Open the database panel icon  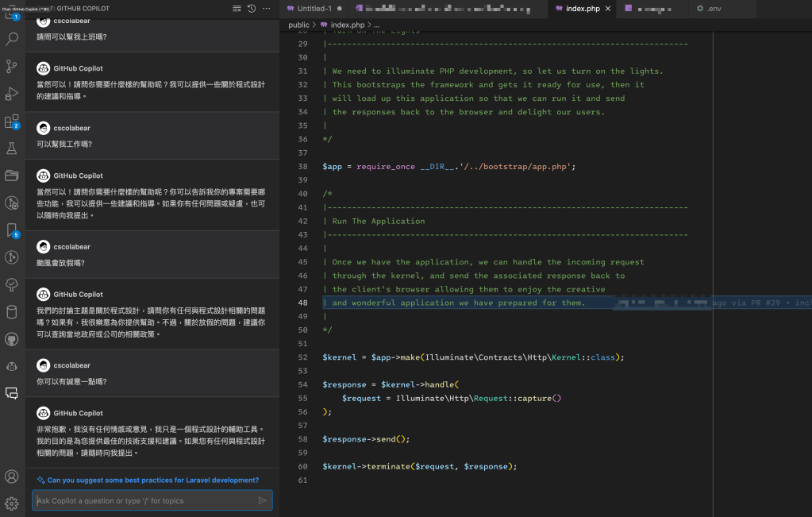11,312
